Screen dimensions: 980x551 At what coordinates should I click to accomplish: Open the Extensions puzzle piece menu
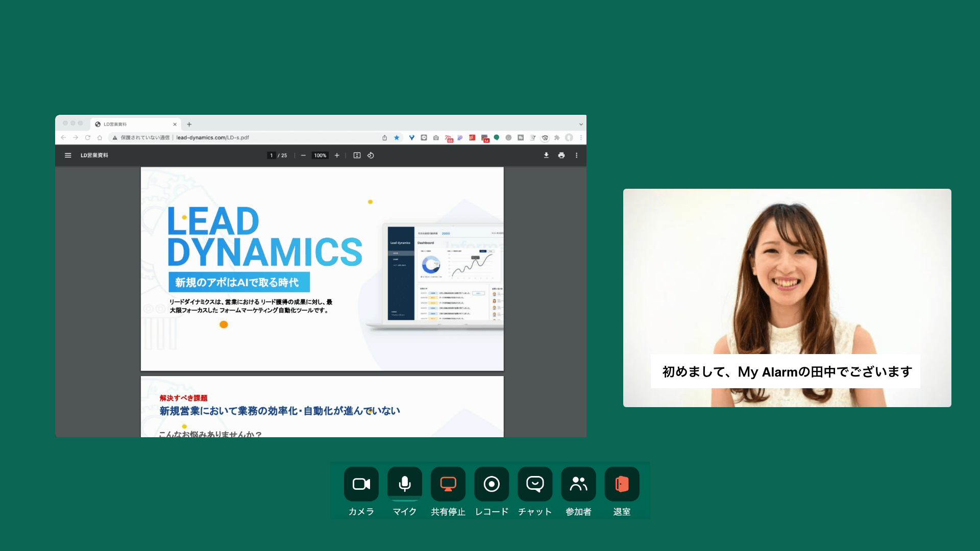(557, 138)
